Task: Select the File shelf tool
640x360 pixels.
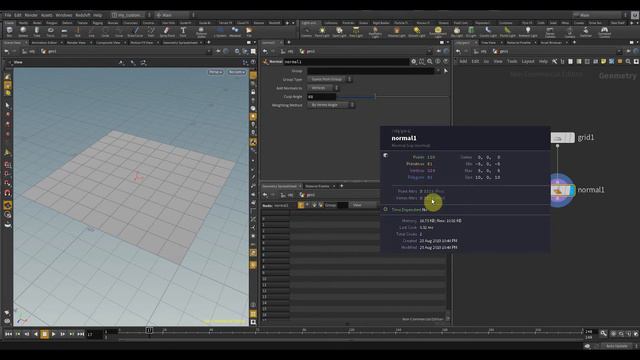Action: [249, 32]
